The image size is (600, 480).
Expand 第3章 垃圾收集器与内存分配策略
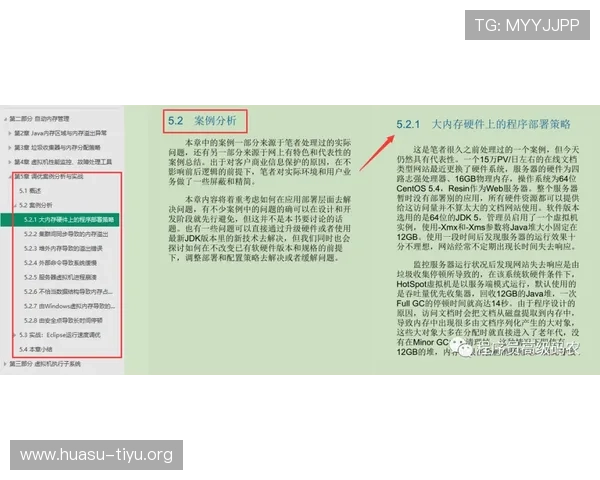tap(10, 147)
